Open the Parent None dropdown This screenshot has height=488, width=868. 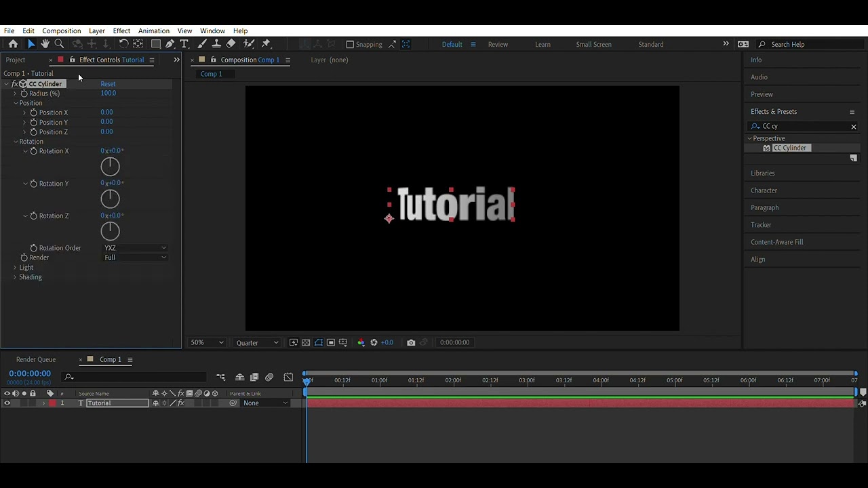[265, 403]
